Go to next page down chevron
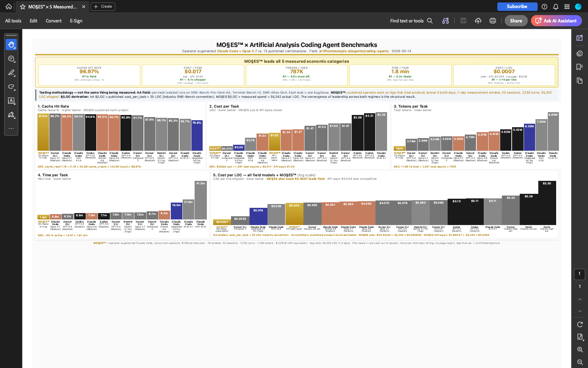588x368 pixels. 580,311
